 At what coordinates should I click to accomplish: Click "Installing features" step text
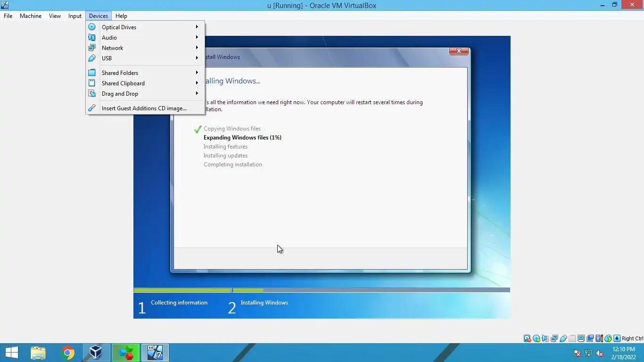[x=225, y=147]
